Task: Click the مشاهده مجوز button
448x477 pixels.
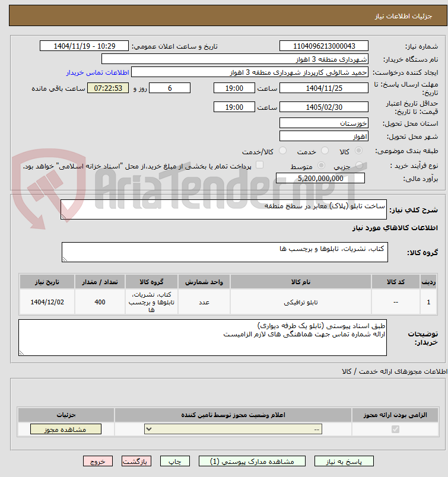Action: [66, 429]
